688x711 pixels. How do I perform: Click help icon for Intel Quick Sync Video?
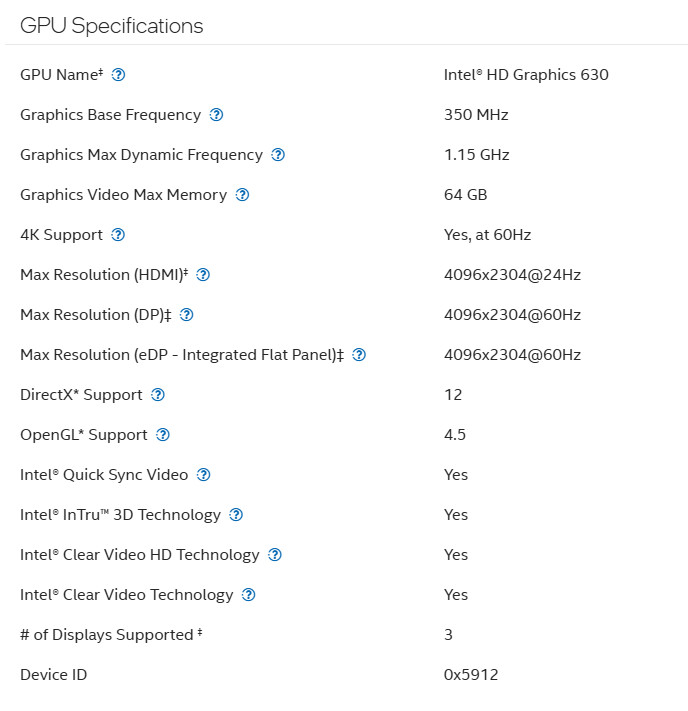pyautogui.click(x=204, y=475)
